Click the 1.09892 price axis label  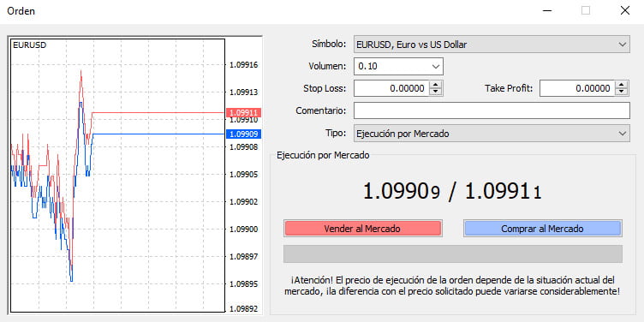click(x=243, y=309)
